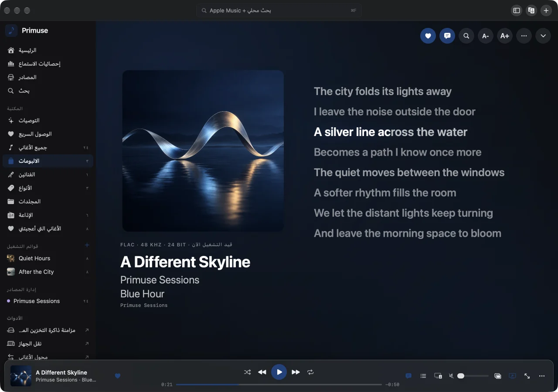558x392 pixels.
Task: Search lyrics with the magnifier icon
Action: coord(466,36)
